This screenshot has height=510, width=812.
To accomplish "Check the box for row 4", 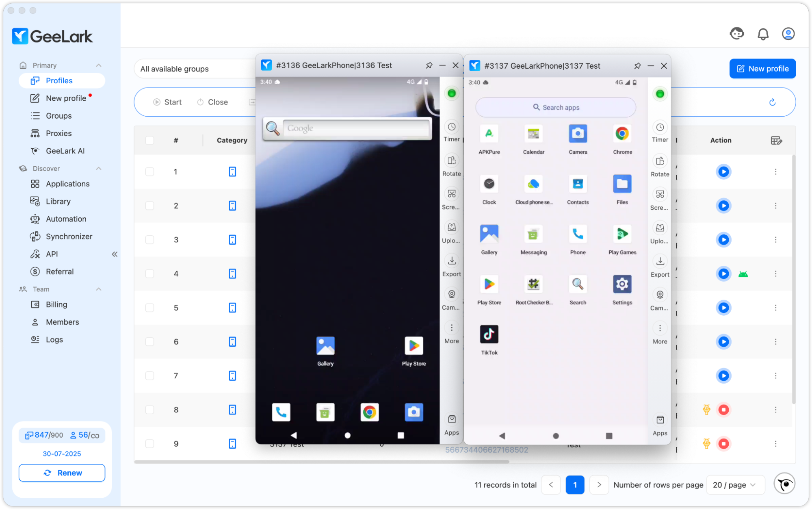I will click(149, 273).
